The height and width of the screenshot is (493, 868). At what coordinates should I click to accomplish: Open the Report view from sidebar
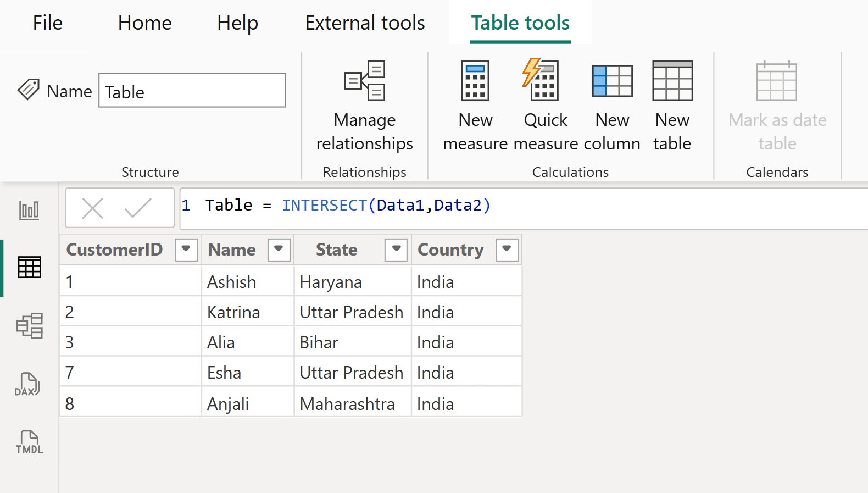point(29,210)
